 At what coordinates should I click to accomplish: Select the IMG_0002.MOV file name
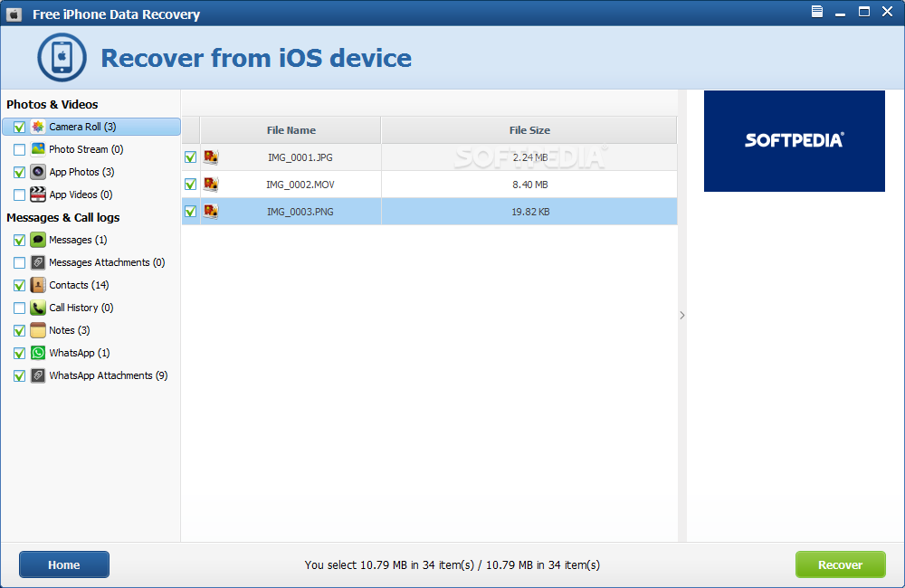(x=300, y=185)
